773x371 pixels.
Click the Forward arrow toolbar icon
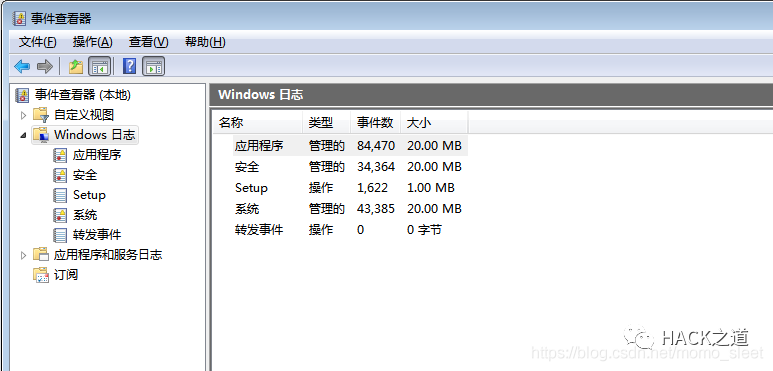point(45,66)
